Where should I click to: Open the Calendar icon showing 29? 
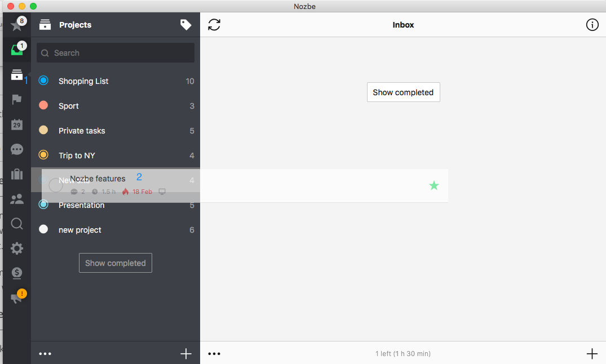(16, 124)
